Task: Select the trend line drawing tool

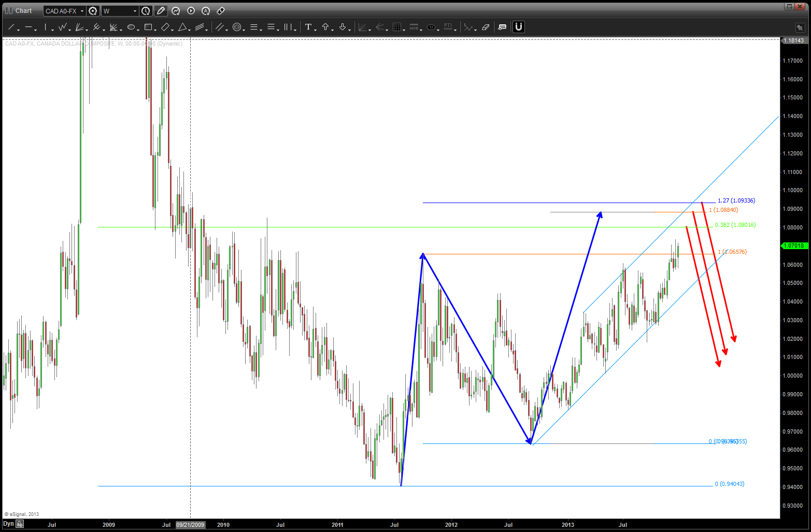Action: [x=11, y=27]
